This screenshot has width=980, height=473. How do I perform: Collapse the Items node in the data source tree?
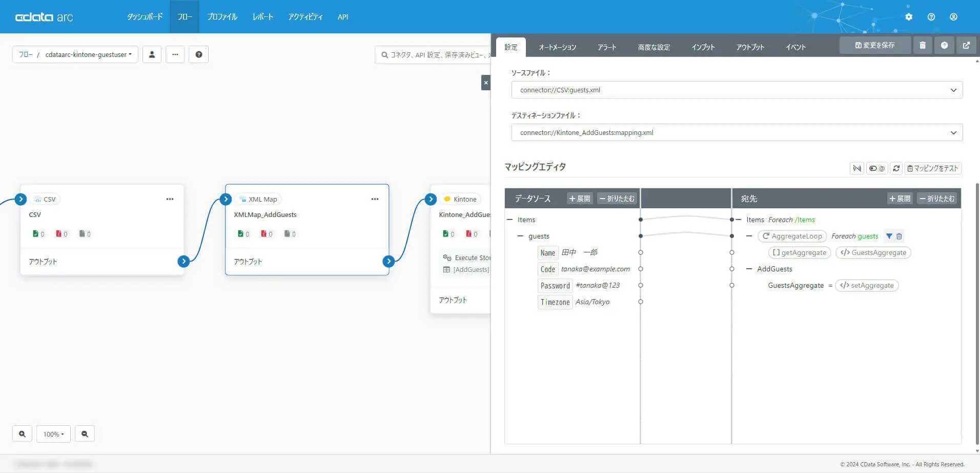coord(510,220)
